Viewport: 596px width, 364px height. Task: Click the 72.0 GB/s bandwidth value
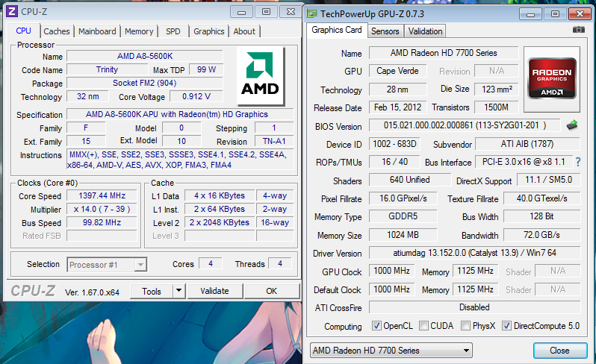(542, 235)
